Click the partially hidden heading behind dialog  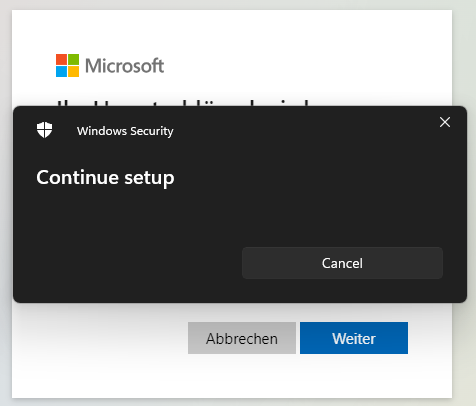click(182, 103)
